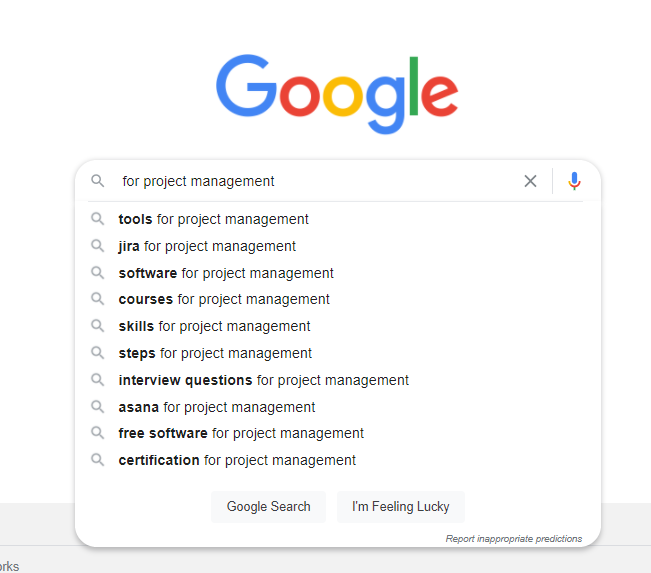The image size is (651, 573).
Task: Click magnifier icon beside tools suggestion
Action: tap(98, 219)
